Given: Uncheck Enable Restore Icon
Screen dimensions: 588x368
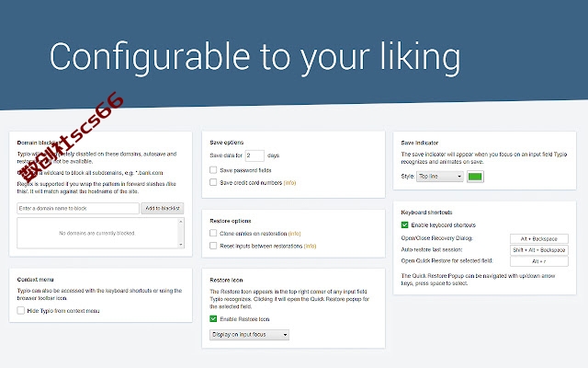Looking at the screenshot, I should (213, 319).
